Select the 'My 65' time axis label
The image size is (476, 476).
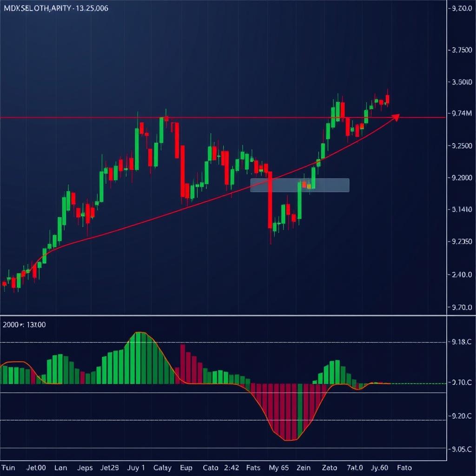coord(279,468)
